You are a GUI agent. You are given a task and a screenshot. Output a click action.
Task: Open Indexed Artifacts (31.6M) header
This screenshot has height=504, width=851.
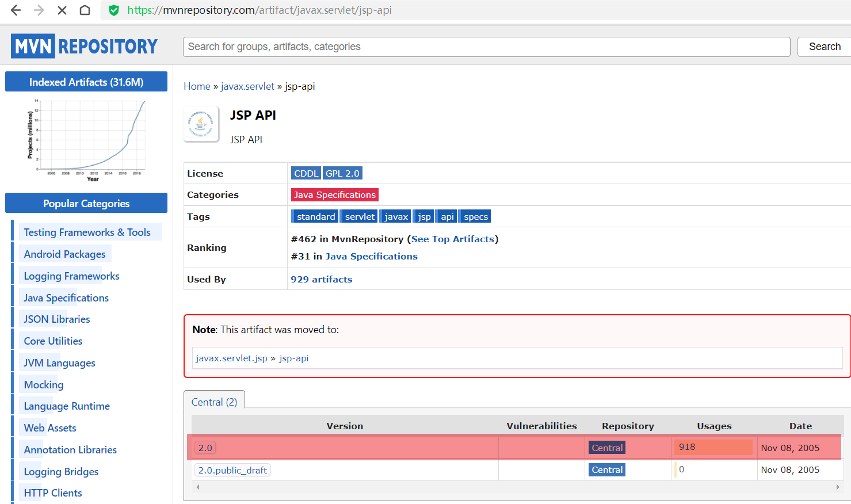(86, 82)
